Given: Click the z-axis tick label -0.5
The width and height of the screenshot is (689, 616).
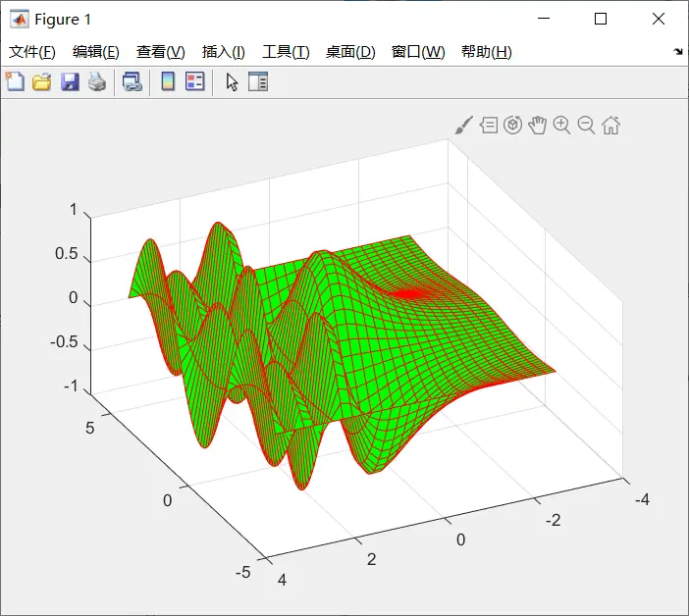Looking at the screenshot, I should coord(64,342).
